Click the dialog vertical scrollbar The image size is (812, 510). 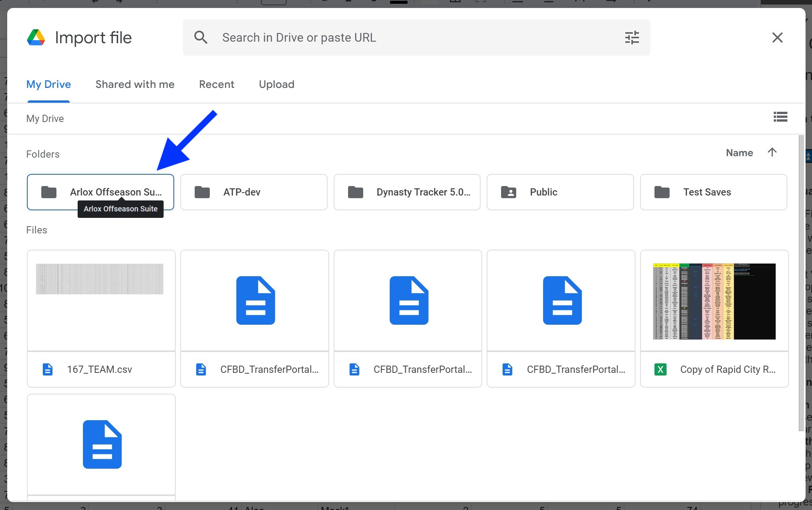tap(801, 283)
